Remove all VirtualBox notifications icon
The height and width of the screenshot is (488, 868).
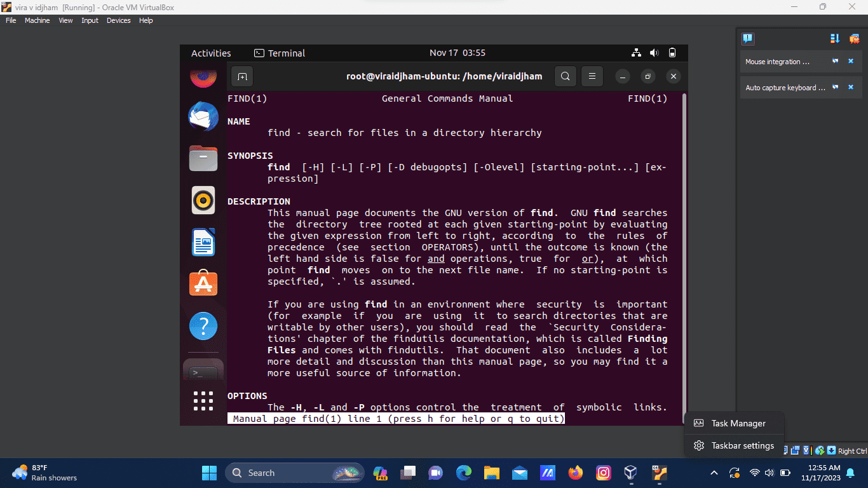click(854, 39)
